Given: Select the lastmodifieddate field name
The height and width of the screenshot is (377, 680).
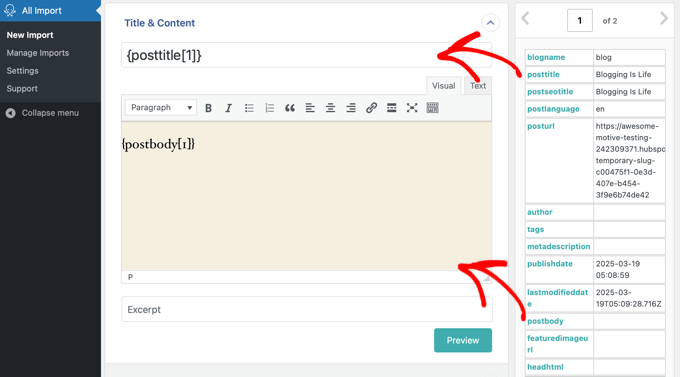Looking at the screenshot, I should pyautogui.click(x=557, y=298).
